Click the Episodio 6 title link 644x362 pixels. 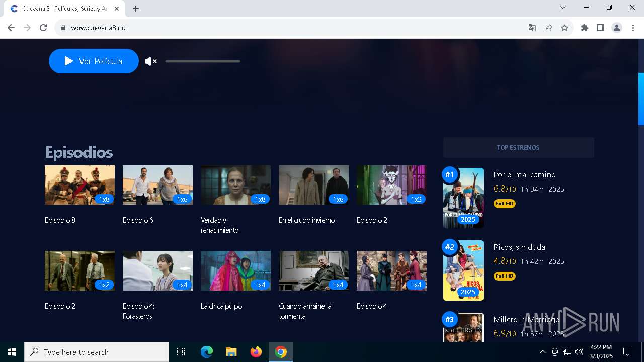click(138, 220)
